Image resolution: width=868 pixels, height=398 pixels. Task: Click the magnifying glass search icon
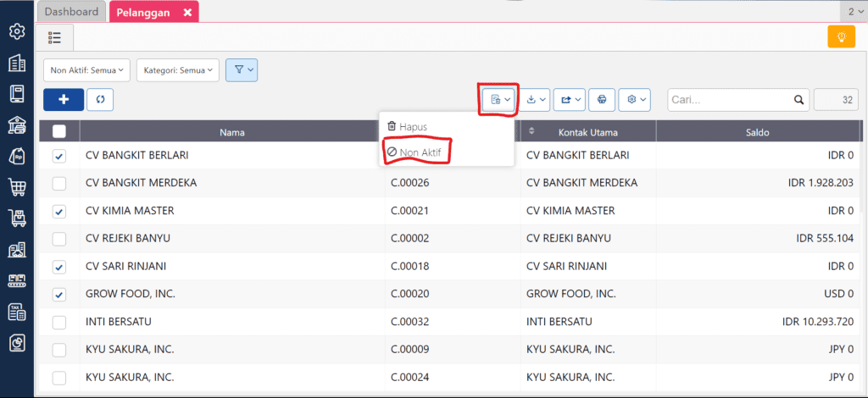coord(798,99)
